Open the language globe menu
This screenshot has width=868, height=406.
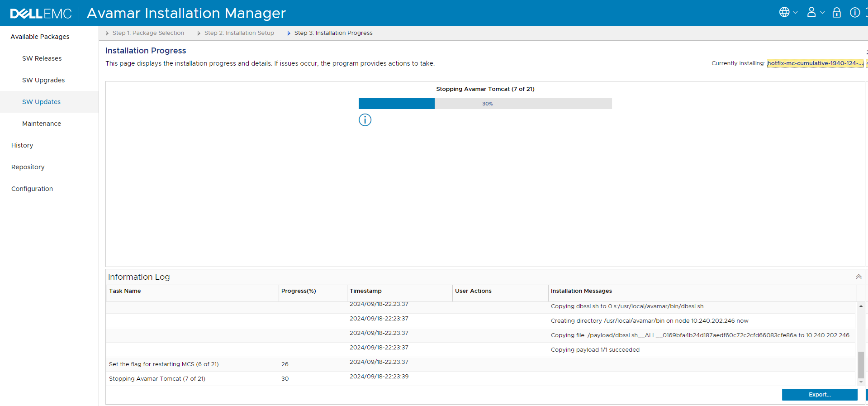pyautogui.click(x=787, y=13)
